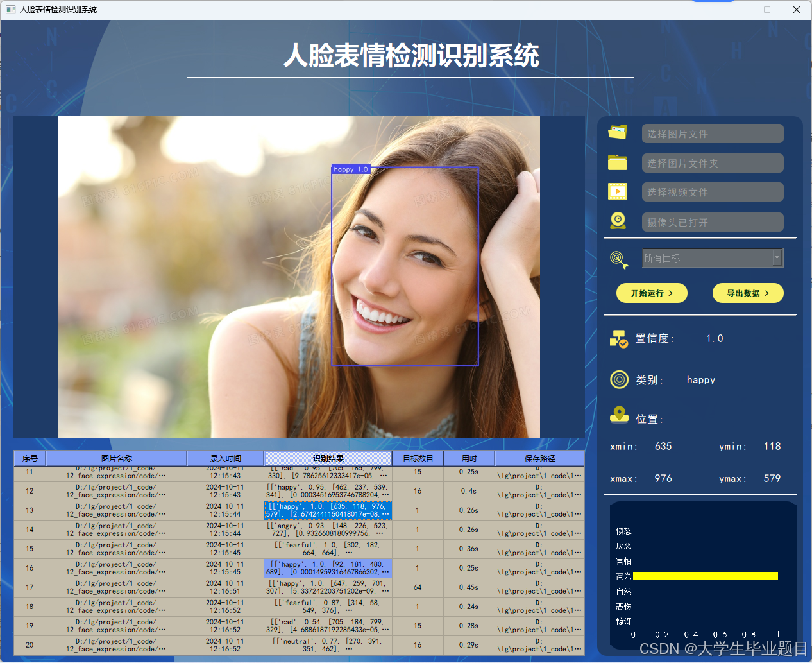Minimize the application window
Viewport: 812px width, 663px height.
pos(738,10)
